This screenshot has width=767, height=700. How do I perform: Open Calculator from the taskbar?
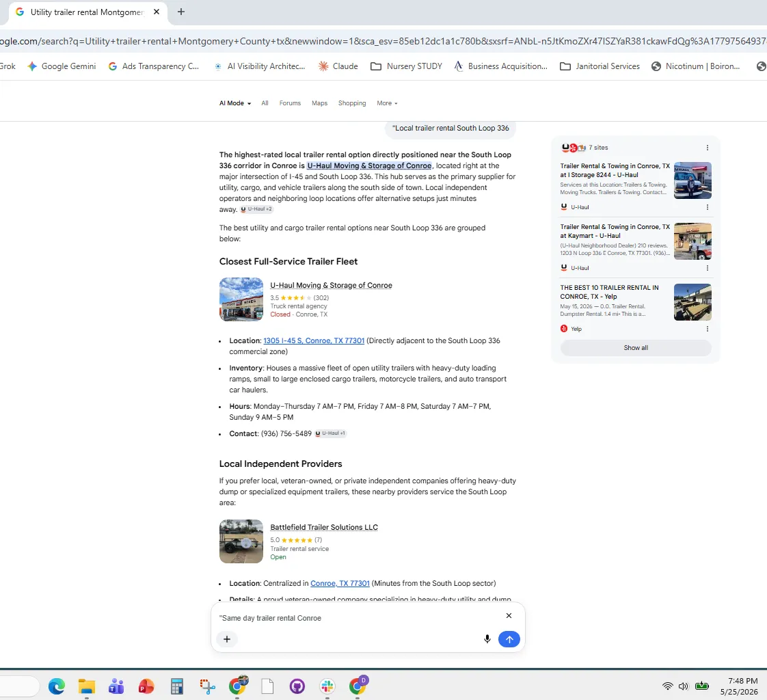176,687
